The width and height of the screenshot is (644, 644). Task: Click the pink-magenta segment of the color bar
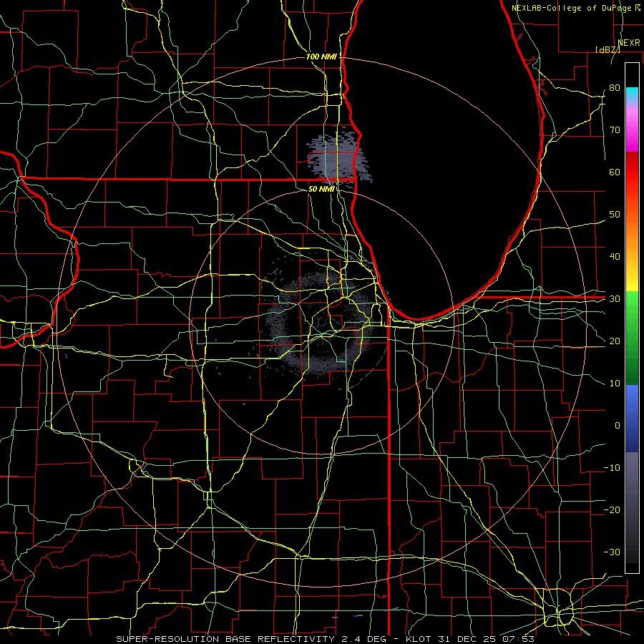tap(632, 127)
